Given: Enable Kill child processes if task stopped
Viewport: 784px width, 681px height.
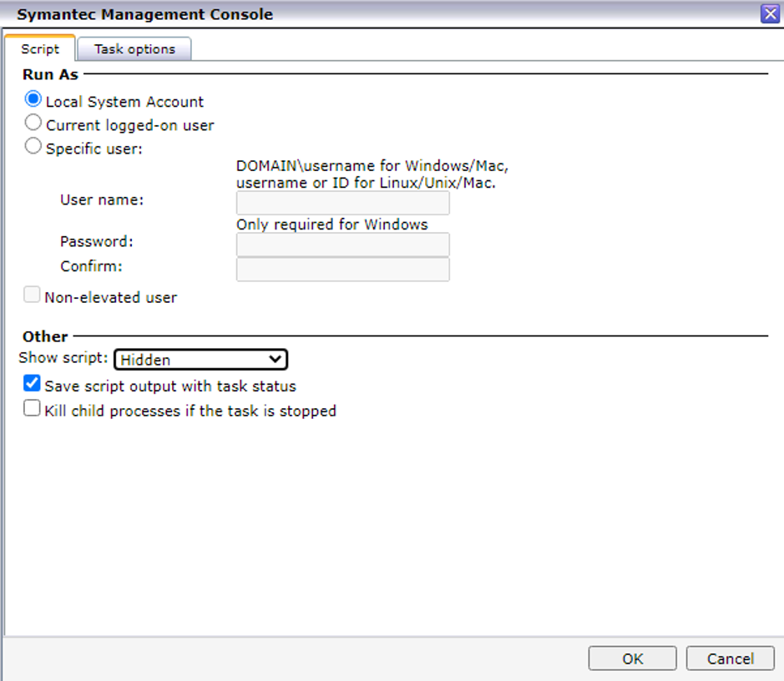Looking at the screenshot, I should [x=32, y=408].
